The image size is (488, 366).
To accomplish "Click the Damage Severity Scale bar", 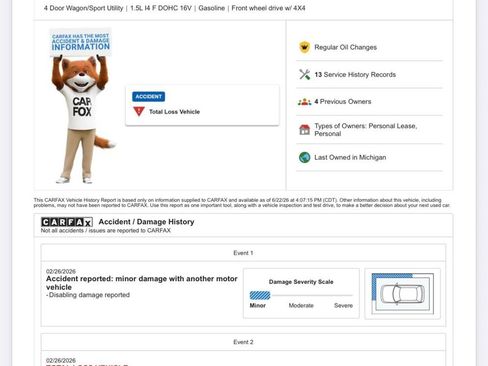I will tap(301, 295).
